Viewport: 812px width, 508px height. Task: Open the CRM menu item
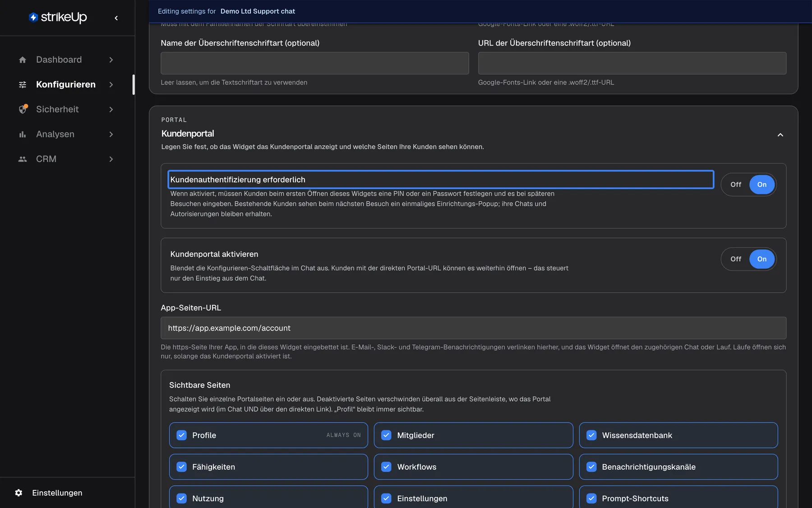67,159
